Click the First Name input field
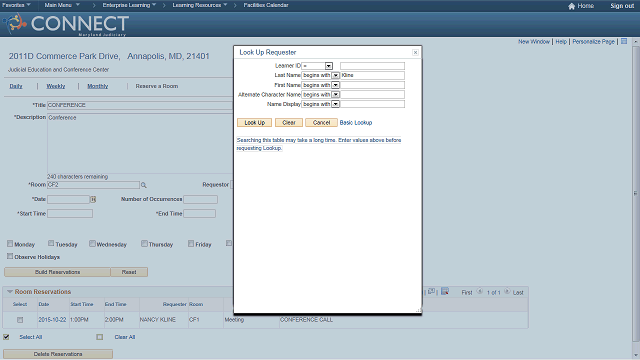 click(372, 85)
